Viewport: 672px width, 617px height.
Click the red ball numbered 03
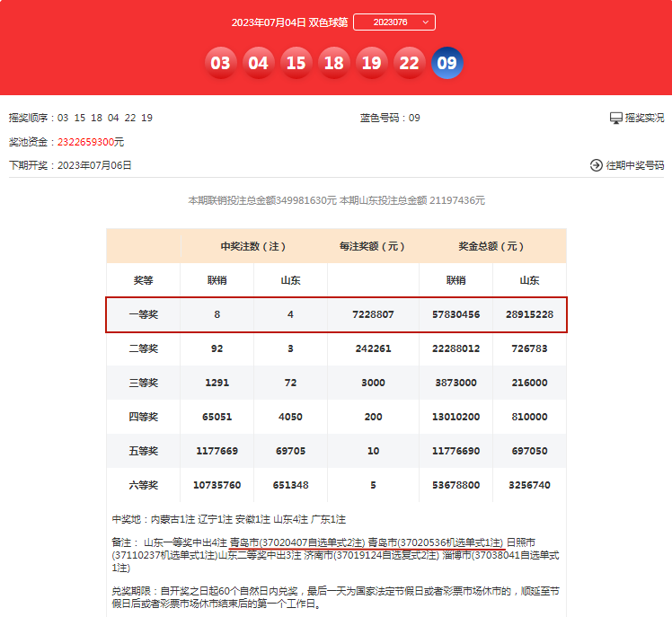(220, 63)
